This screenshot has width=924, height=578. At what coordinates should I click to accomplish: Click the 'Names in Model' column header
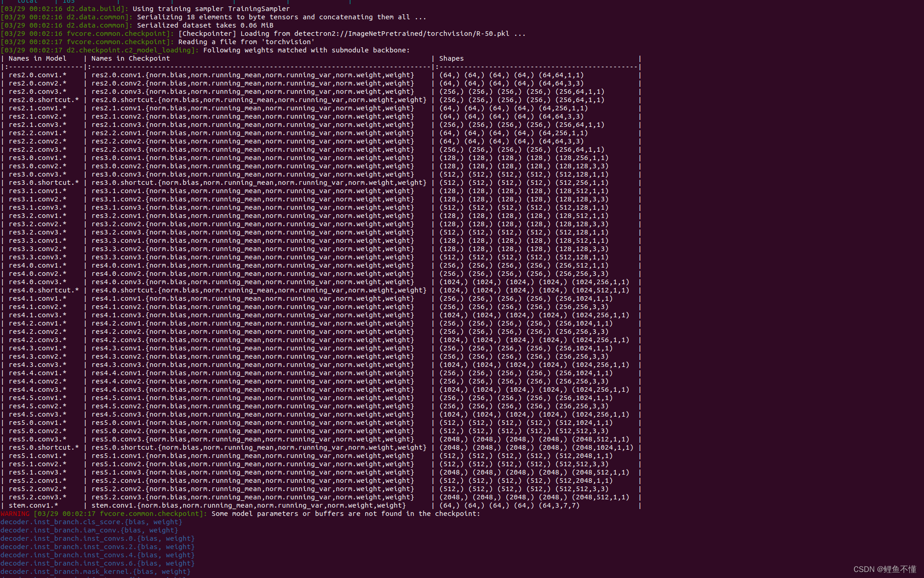coord(37,58)
